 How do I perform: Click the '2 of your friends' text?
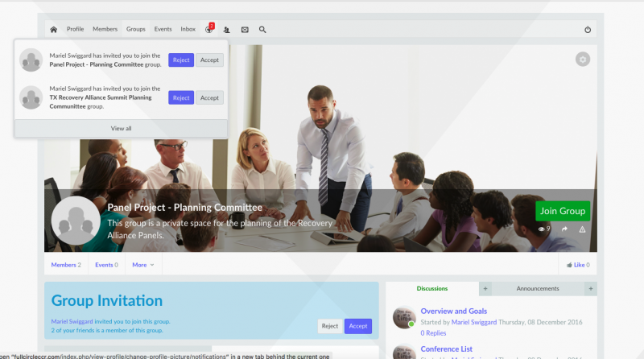click(x=107, y=330)
